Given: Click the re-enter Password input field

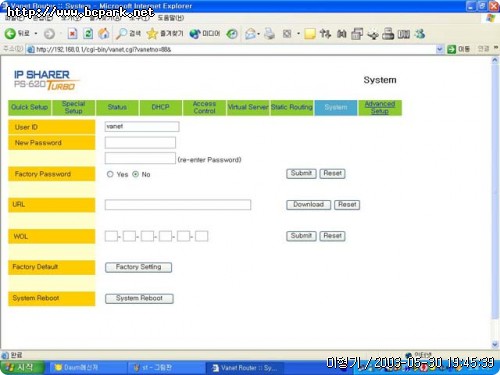Looking at the screenshot, I should point(140,158).
